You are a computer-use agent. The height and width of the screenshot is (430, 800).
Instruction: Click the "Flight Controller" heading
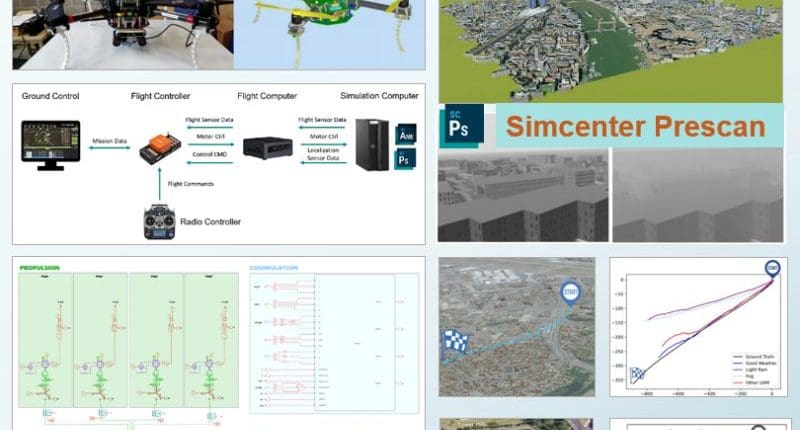(160, 96)
